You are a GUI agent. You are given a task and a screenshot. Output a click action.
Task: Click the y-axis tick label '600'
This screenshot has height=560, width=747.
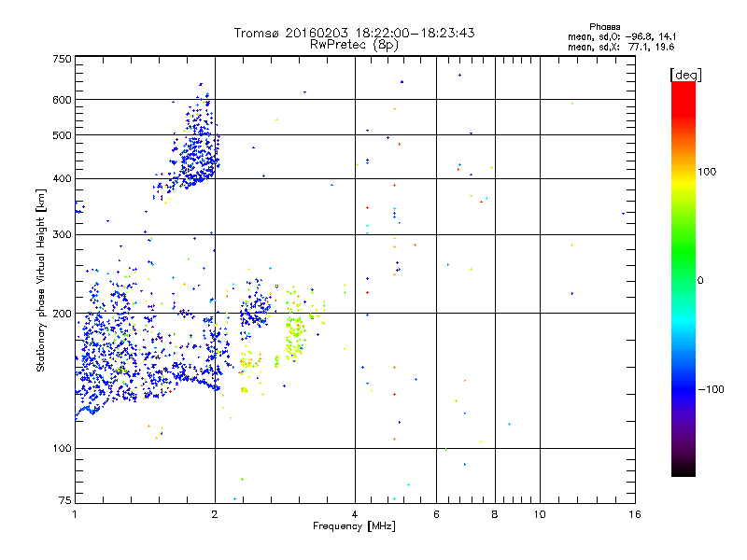pos(62,100)
